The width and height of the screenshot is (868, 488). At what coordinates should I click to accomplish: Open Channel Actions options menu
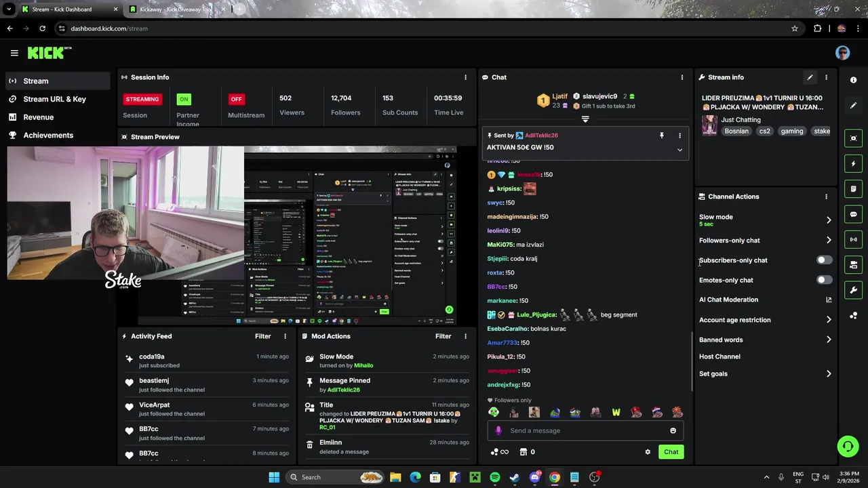point(826,197)
